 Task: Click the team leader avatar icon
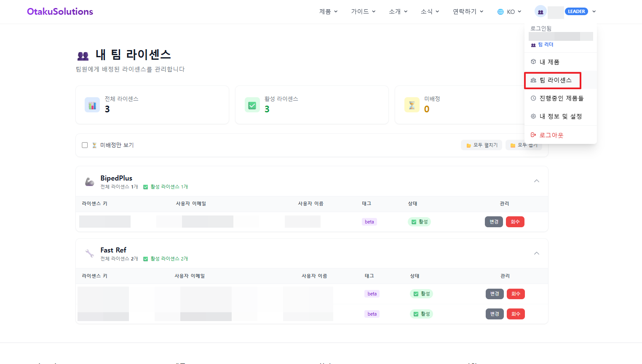[x=540, y=12]
